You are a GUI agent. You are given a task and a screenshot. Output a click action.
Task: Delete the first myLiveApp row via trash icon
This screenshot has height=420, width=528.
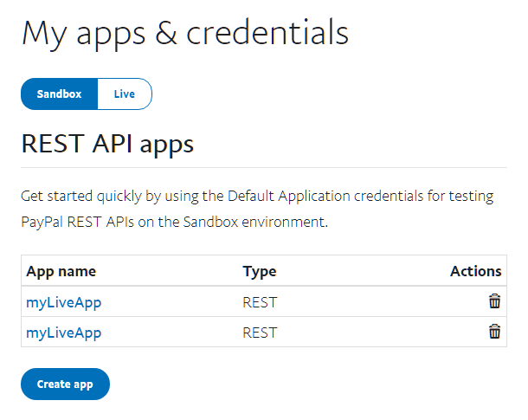pos(494,301)
